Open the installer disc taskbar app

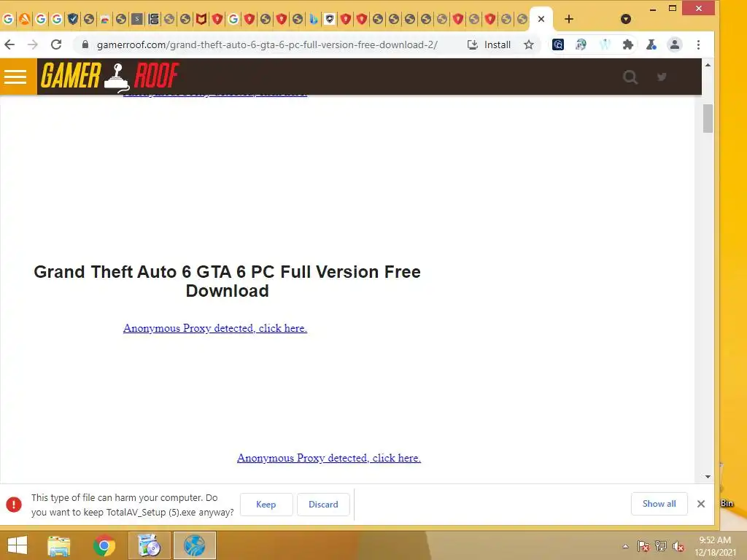150,545
